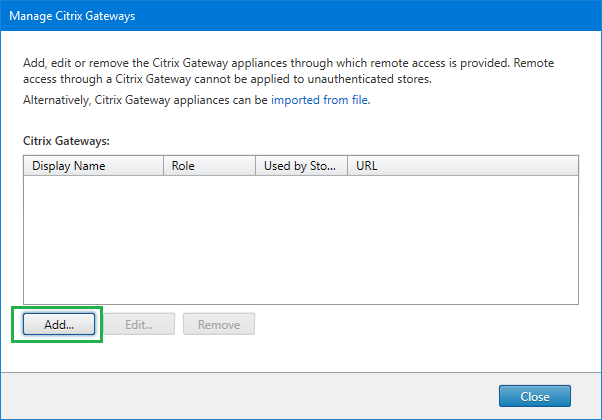The height and width of the screenshot is (420, 602).
Task: Click divider between Used by Sto... and URL
Action: 347,166
